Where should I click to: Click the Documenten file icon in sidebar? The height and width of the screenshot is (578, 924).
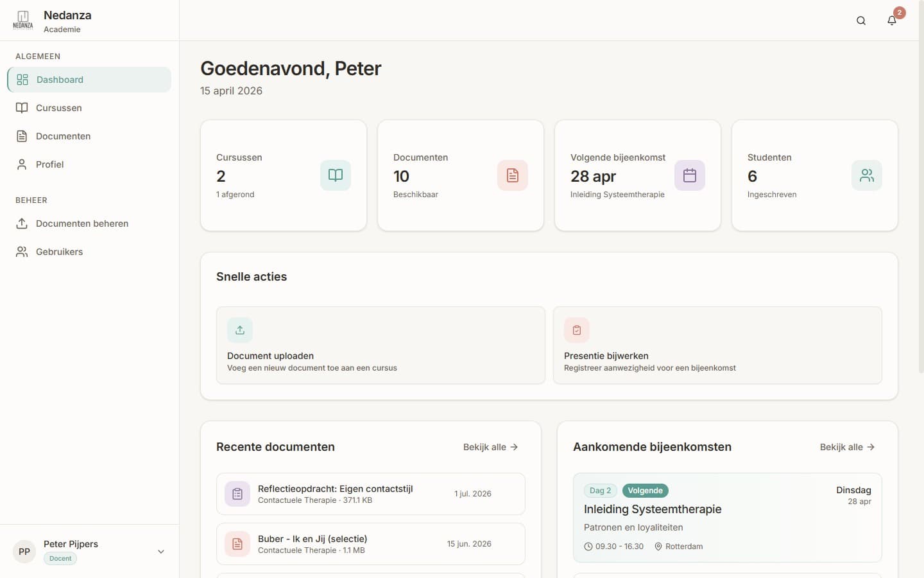point(22,136)
